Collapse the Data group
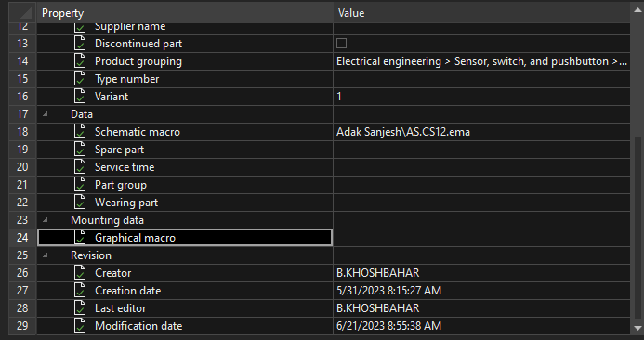This screenshot has height=340, width=644. tap(46, 114)
